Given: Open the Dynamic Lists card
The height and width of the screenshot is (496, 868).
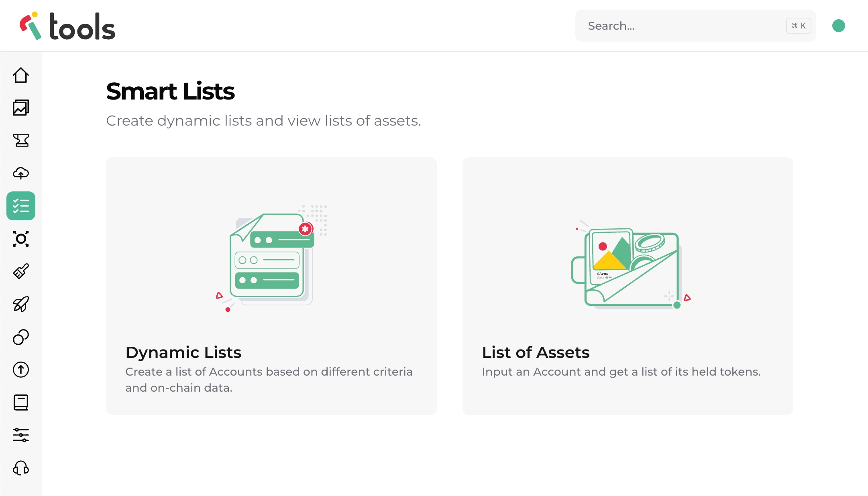Looking at the screenshot, I should click(271, 352).
